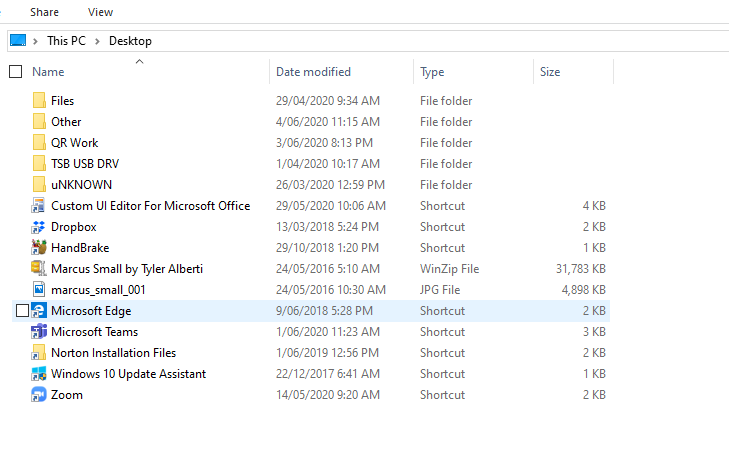This screenshot has height=457, width=729.
Task: Check the Microsoft Edge item checkbox
Action: [x=22, y=311]
